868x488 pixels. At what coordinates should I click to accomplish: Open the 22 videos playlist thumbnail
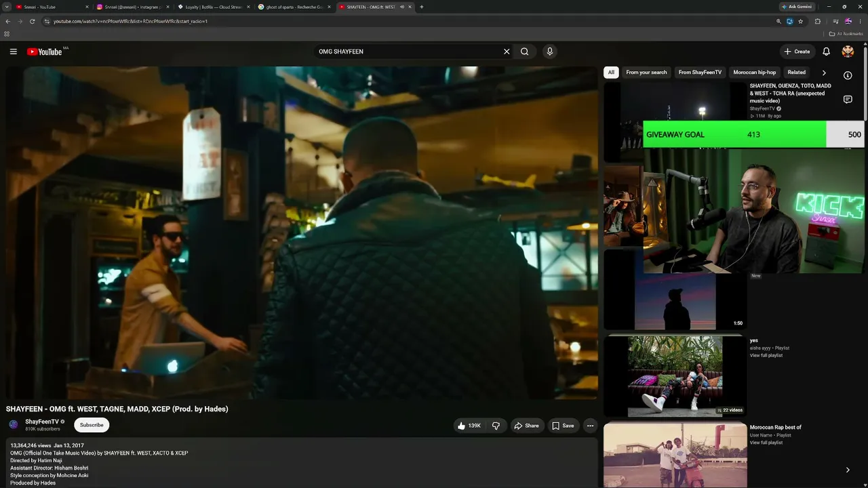(x=675, y=376)
